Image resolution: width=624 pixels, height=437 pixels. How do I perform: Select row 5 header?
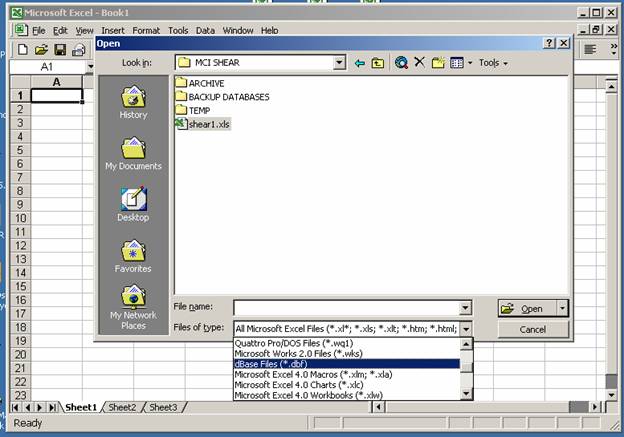(x=20, y=150)
